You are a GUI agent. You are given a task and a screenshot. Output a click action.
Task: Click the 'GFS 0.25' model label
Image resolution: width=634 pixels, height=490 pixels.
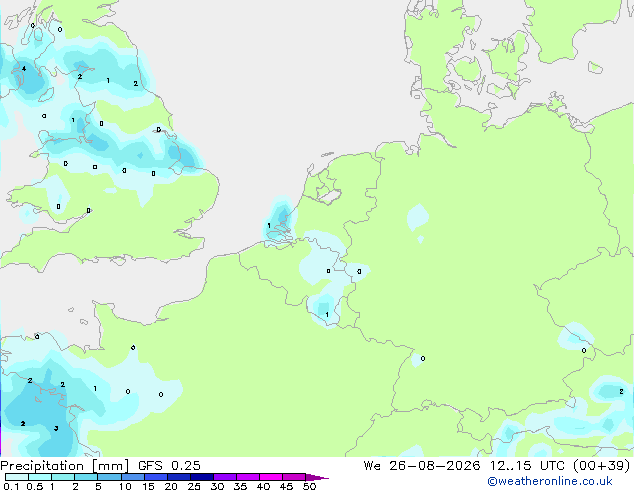pos(169,465)
